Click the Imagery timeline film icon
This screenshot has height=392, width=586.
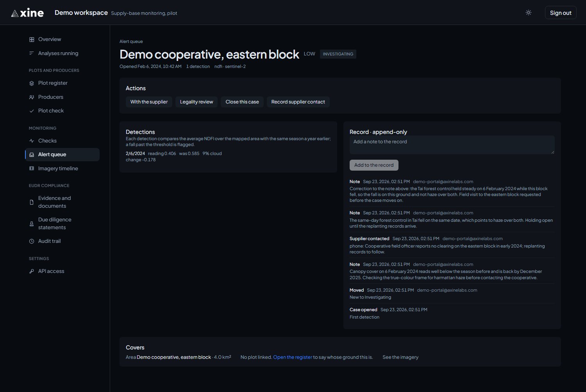[32, 169]
